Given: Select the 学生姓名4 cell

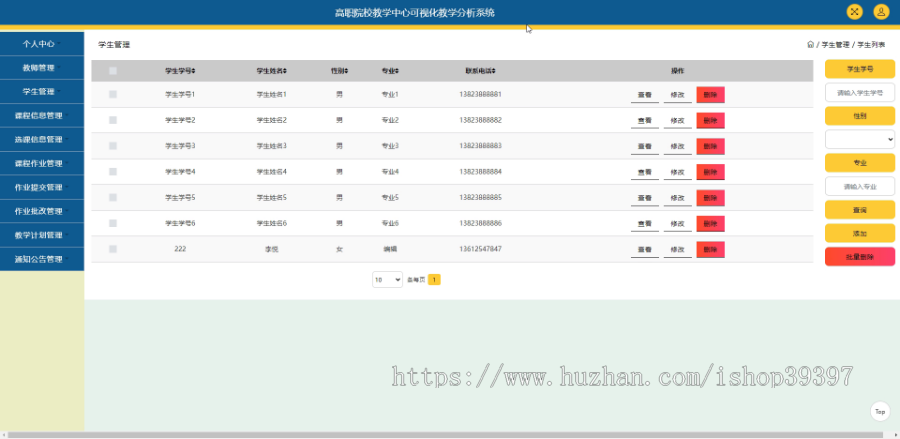Looking at the screenshot, I should pyautogui.click(x=271, y=172).
